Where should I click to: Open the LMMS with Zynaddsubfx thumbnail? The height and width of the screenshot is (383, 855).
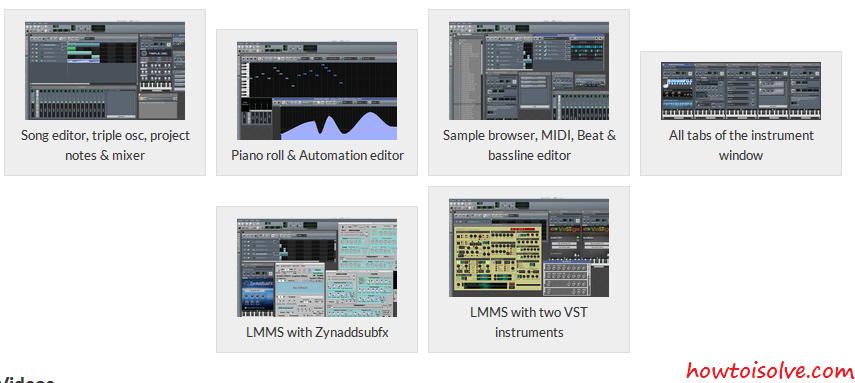coord(317,268)
